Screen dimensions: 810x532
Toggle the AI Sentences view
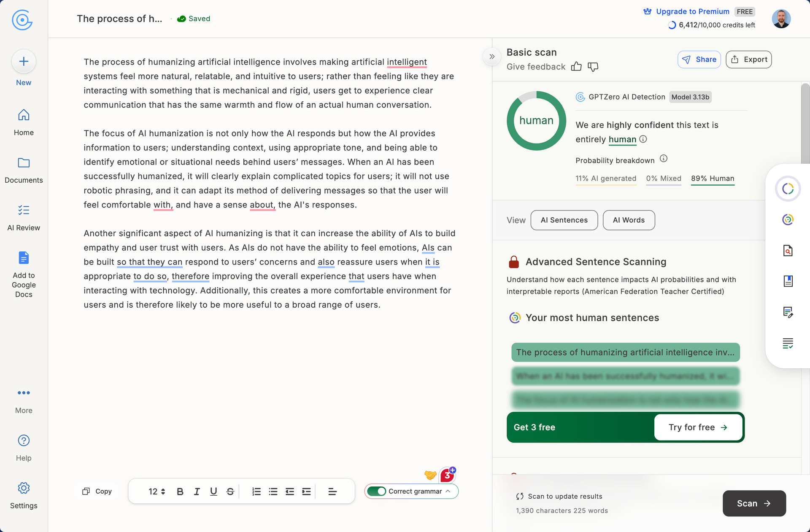point(564,220)
